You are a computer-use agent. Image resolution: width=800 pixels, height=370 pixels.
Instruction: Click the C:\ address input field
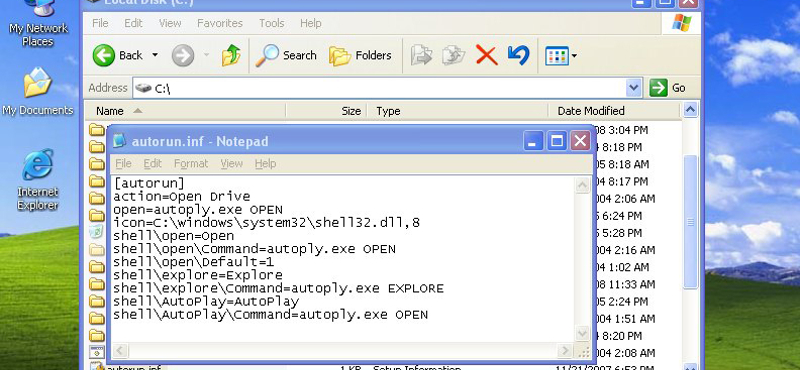coord(379,88)
